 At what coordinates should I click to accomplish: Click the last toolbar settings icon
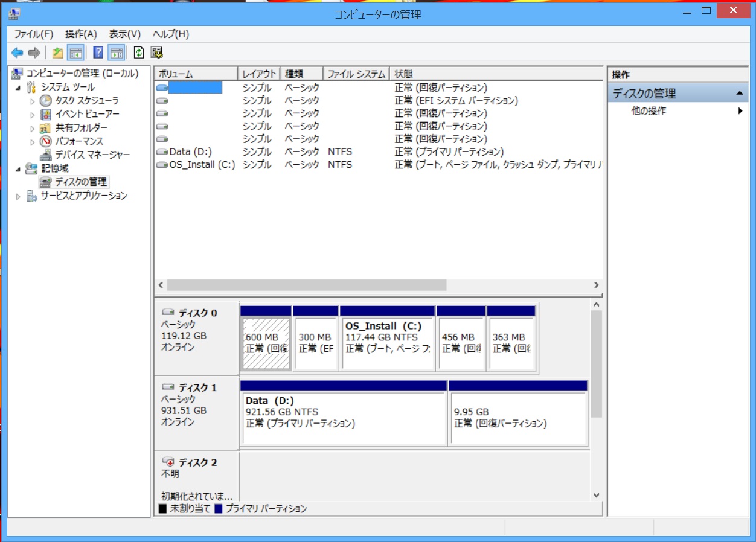coord(157,53)
